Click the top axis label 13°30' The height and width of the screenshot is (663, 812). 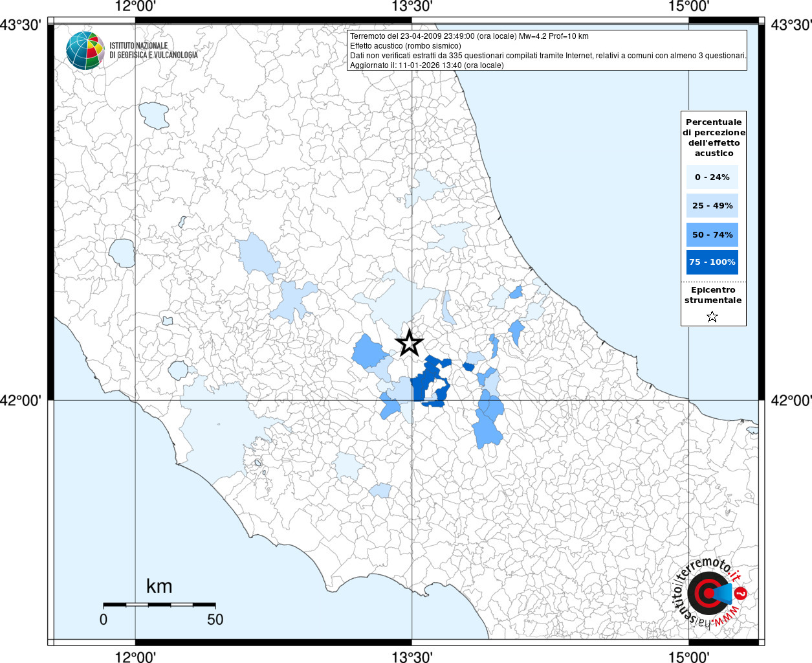point(412,7)
